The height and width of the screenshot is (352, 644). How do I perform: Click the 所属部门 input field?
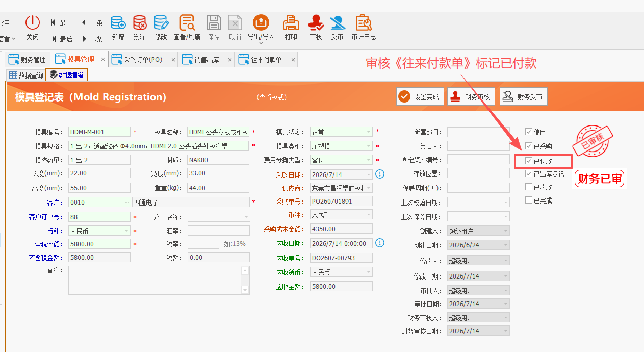tap(478, 132)
